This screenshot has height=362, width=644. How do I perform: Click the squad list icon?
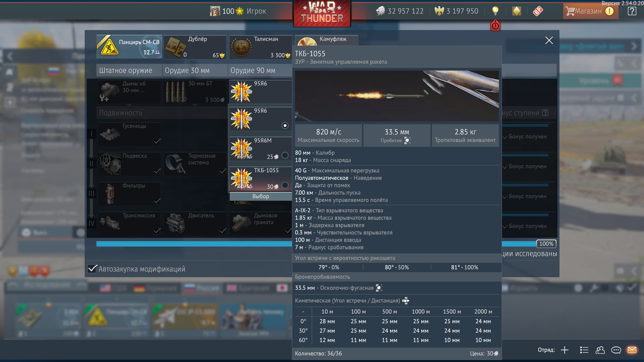[x=584, y=350]
